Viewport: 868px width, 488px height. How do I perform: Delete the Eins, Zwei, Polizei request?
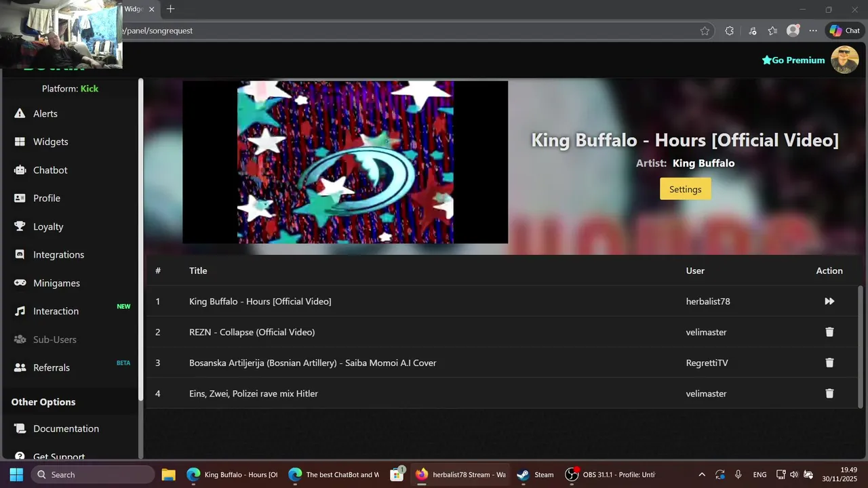(829, 393)
